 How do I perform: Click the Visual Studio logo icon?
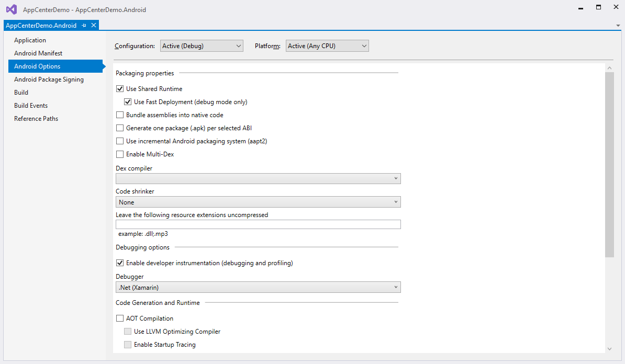11,9
